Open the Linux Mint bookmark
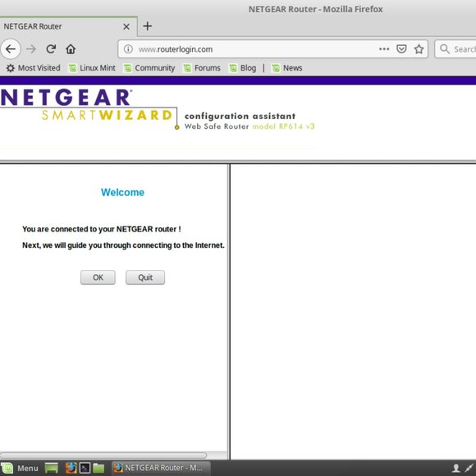Screen dimensions: 476x476 click(92, 68)
